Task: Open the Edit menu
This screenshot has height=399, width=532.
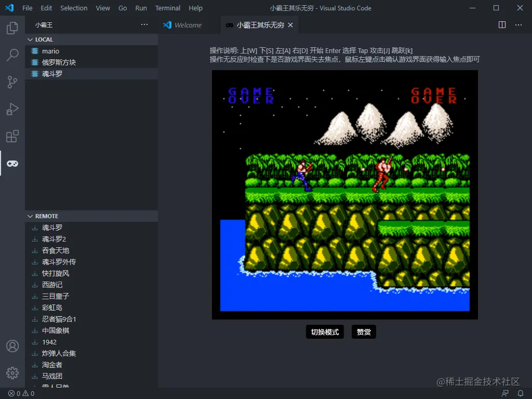Action: click(46, 8)
